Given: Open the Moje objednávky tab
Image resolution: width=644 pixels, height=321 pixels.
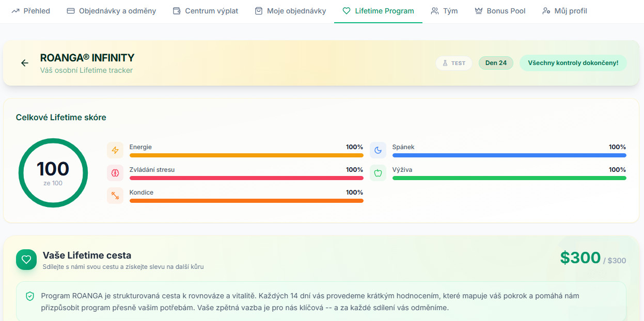Looking at the screenshot, I should (291, 11).
